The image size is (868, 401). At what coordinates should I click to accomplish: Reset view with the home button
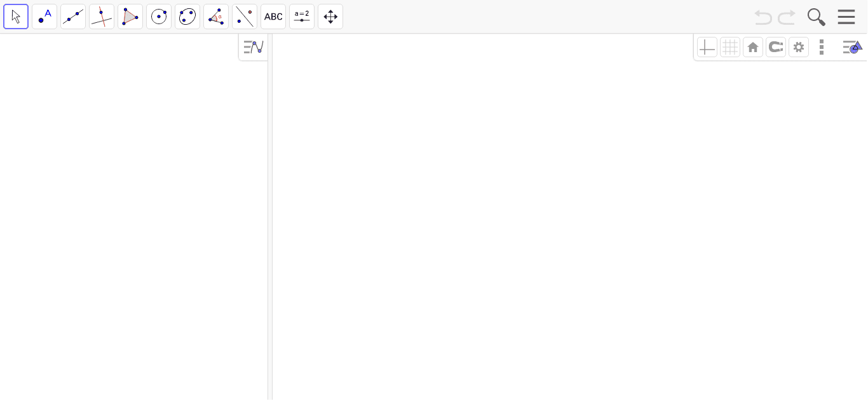(x=753, y=47)
